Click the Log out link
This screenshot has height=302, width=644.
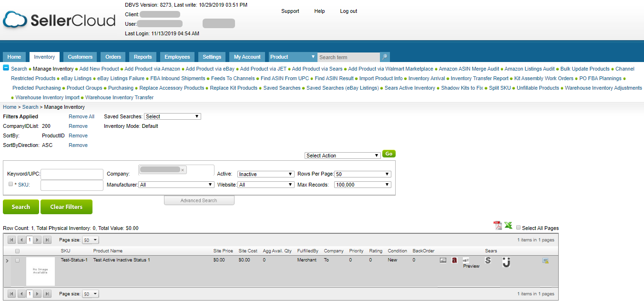click(x=348, y=11)
